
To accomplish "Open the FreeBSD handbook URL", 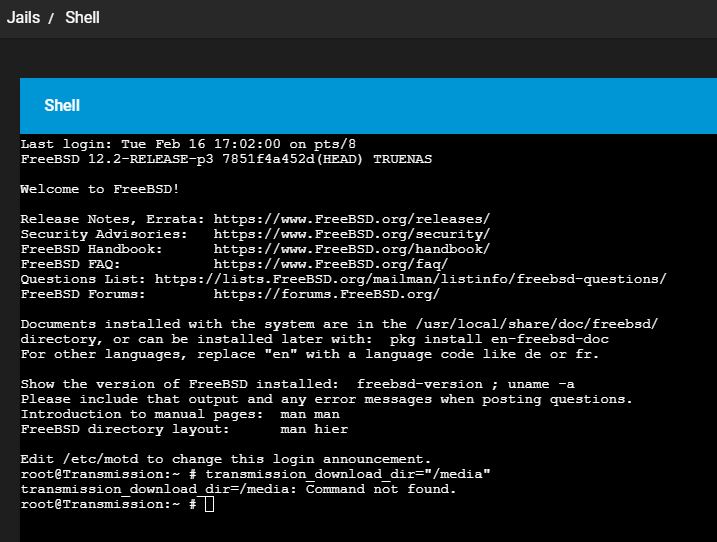I will pos(352,249).
